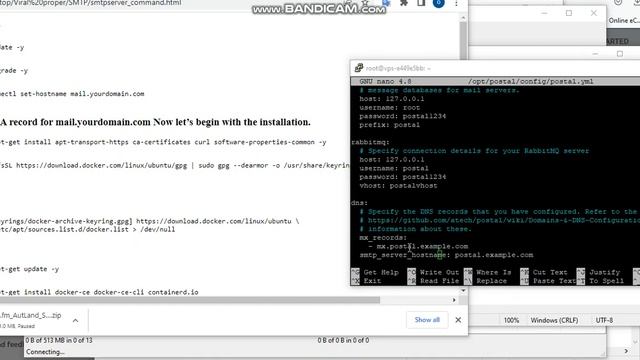Click smtp_server_hostname line in terminal
The height and width of the screenshot is (360, 640).
coord(446,255)
